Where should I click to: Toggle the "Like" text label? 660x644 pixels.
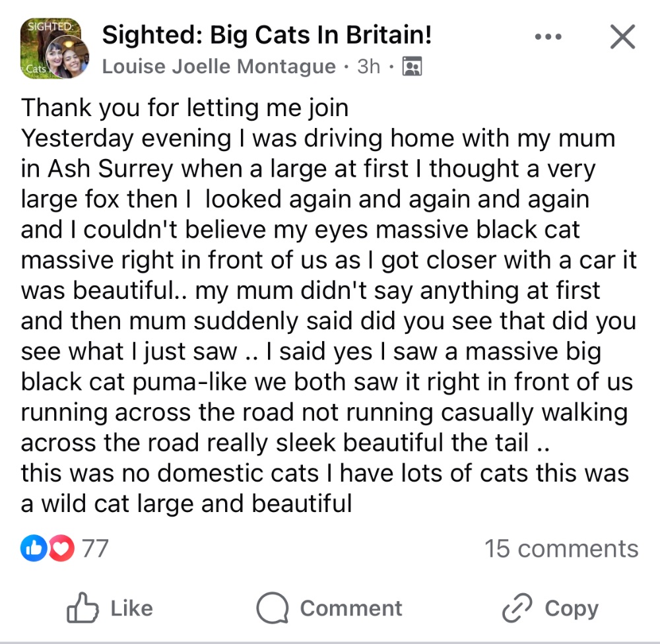pyautogui.click(x=131, y=608)
